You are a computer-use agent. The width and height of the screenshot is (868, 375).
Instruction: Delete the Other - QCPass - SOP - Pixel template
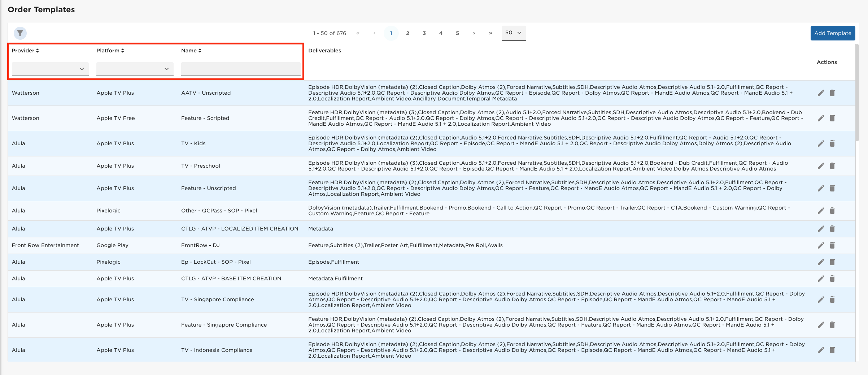[832, 211]
